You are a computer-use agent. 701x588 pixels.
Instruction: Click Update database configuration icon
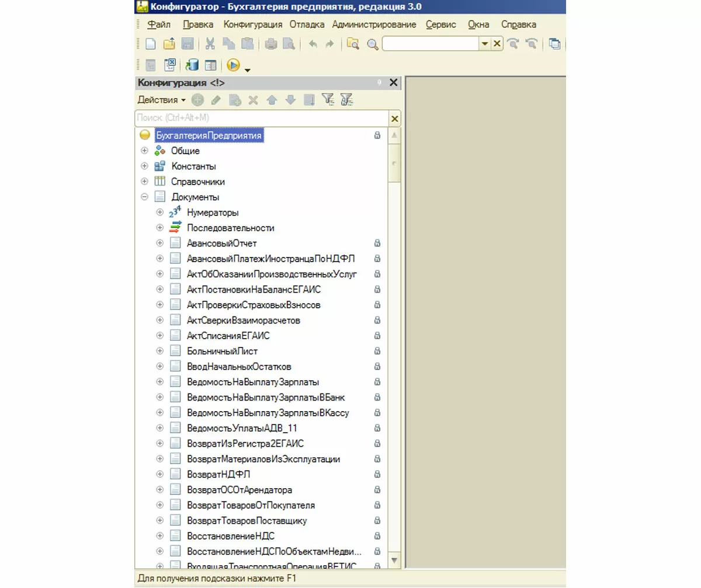coord(192,65)
